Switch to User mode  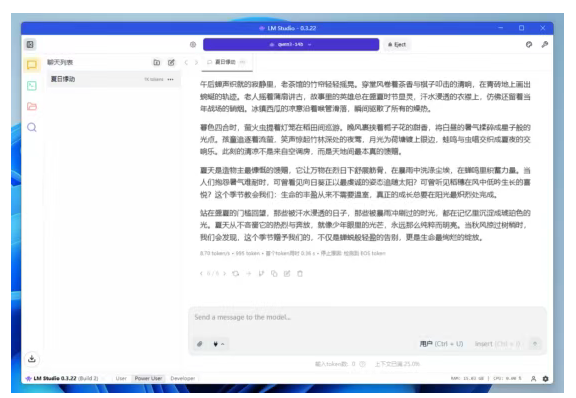pyautogui.click(x=121, y=378)
